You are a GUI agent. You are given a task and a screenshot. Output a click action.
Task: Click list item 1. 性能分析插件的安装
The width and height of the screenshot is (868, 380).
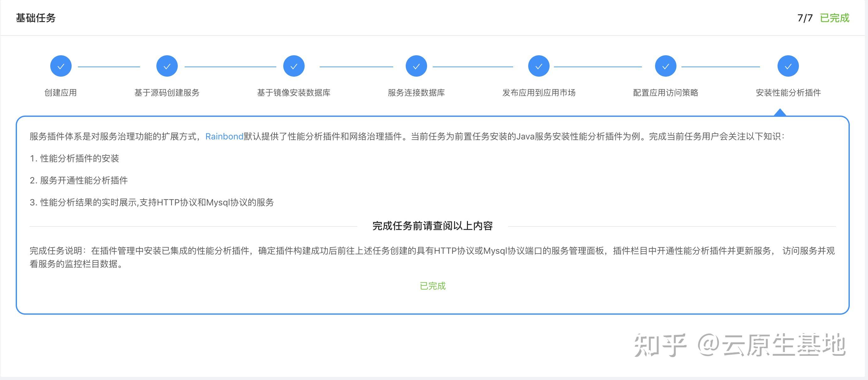(x=74, y=158)
